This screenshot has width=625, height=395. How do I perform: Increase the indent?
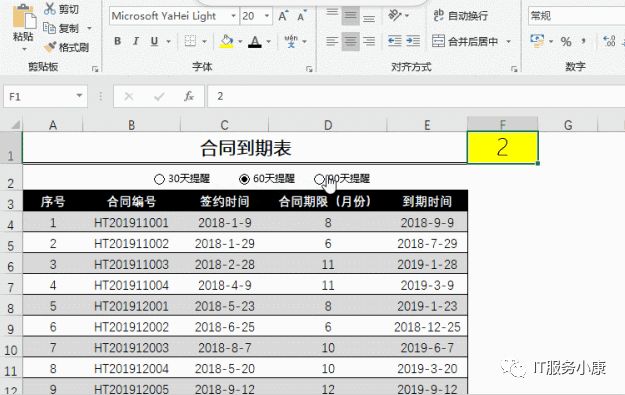coord(413,41)
